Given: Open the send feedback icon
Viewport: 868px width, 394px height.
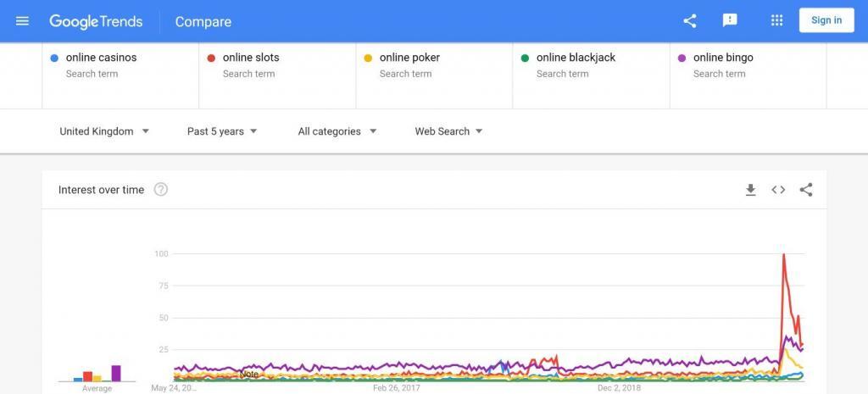Looking at the screenshot, I should coord(730,20).
